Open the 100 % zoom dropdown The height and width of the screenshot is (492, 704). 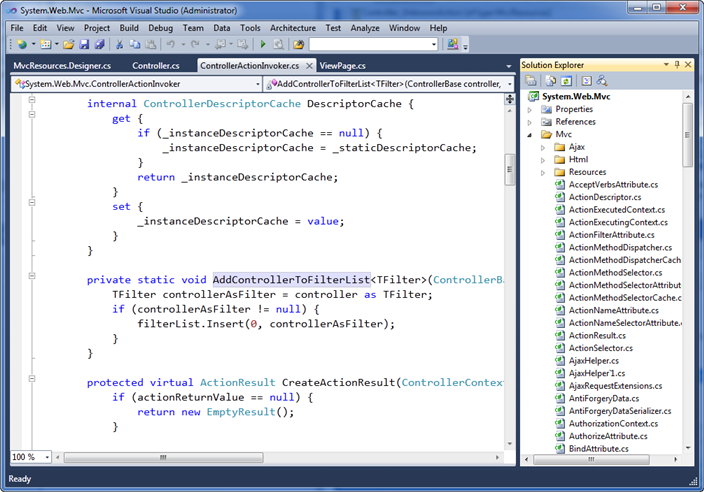click(x=47, y=457)
